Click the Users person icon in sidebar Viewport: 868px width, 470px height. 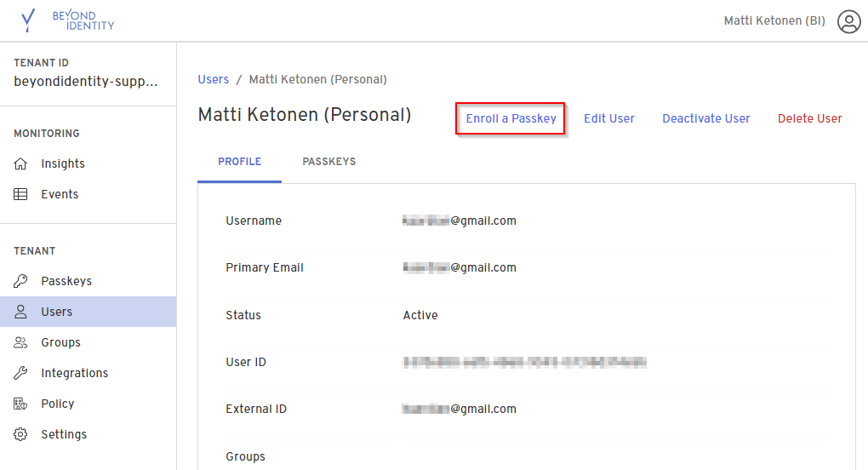pyautogui.click(x=21, y=312)
